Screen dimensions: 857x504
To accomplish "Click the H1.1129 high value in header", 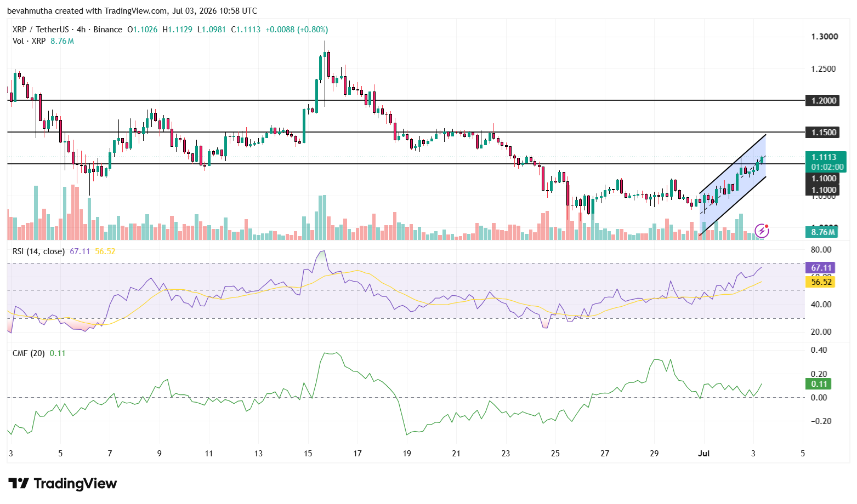I will [178, 30].
